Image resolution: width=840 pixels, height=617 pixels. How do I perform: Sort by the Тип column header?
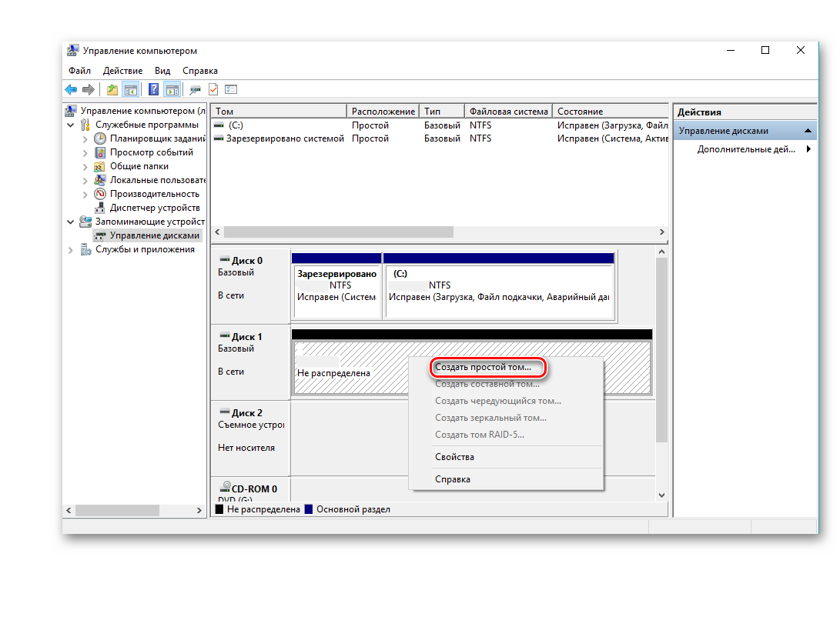tap(442, 112)
